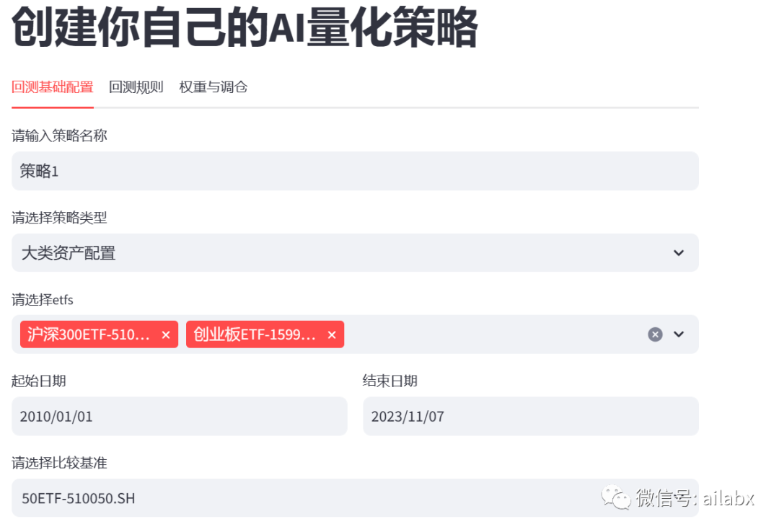Select the 创业板ETF tag pill
The height and width of the screenshot is (532, 779).
pyautogui.click(x=256, y=334)
